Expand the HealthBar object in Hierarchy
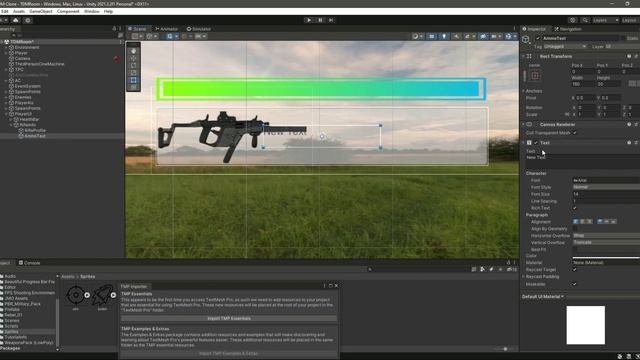Screen dimensions: 640x360 pyautogui.click(x=11, y=120)
